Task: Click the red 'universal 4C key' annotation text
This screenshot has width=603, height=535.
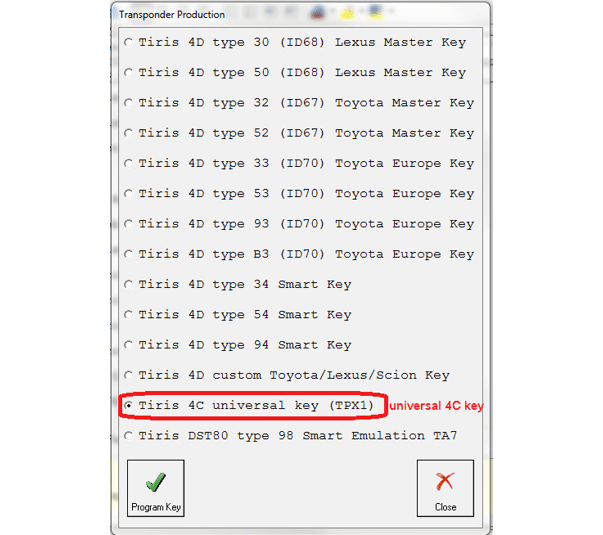Action: 436,406
